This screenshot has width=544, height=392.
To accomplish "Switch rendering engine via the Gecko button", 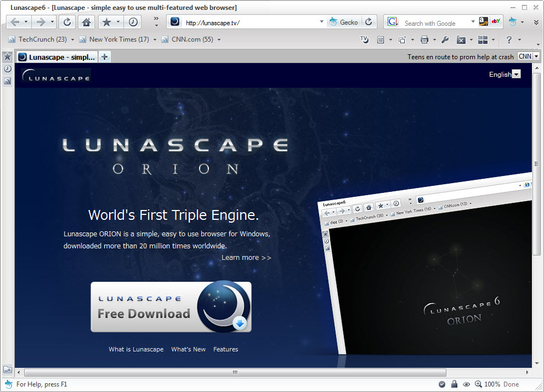I will tap(343, 22).
